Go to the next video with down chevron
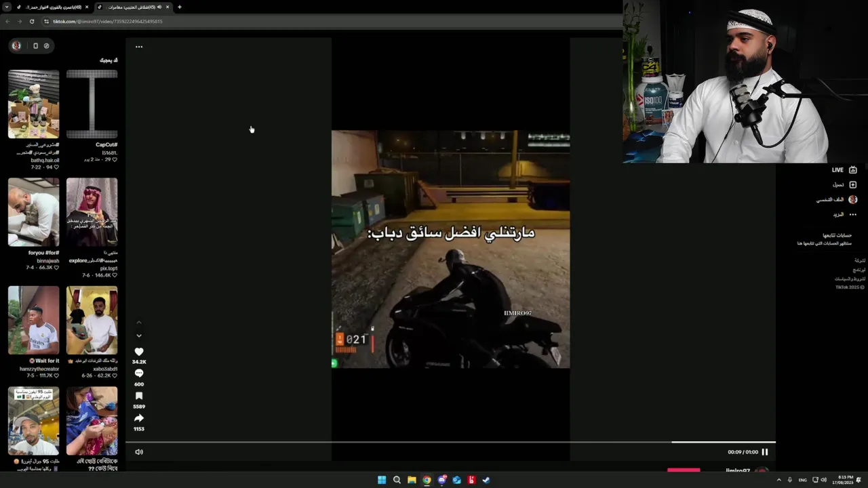Viewport: 868px width, 488px height. pyautogui.click(x=139, y=335)
